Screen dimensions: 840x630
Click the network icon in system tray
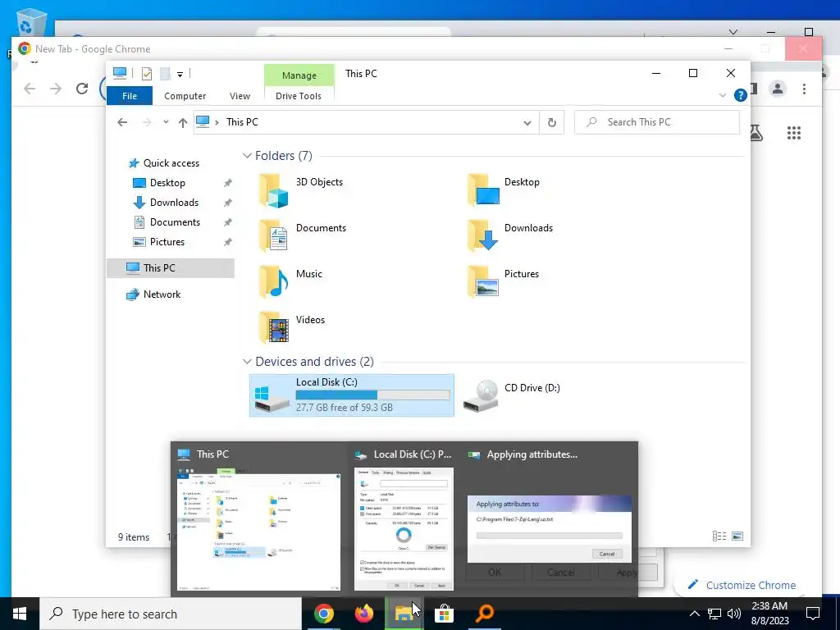[x=714, y=614]
